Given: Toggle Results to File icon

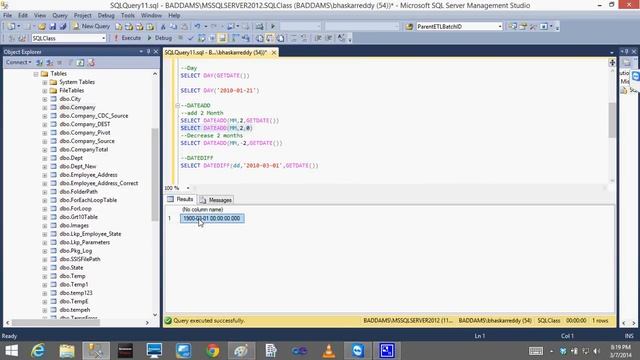Looking at the screenshot, I should pos(281,38).
